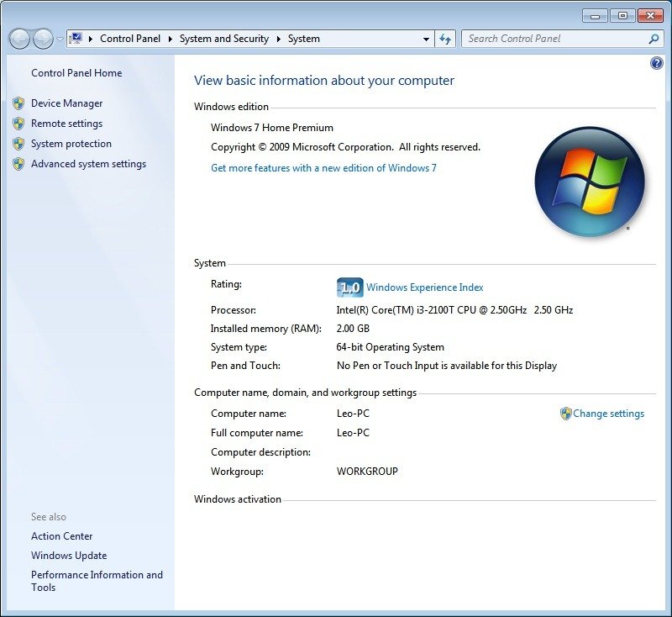
Task: Click the Refresh button
Action: (x=445, y=39)
